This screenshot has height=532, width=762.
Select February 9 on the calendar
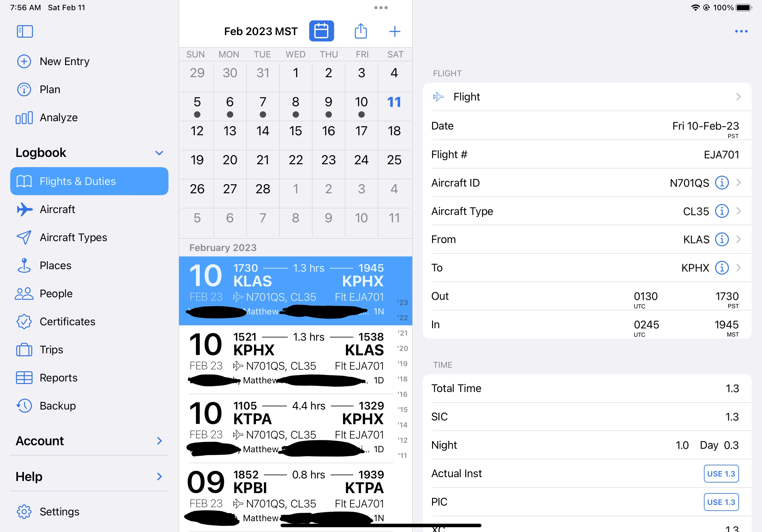pyautogui.click(x=328, y=106)
